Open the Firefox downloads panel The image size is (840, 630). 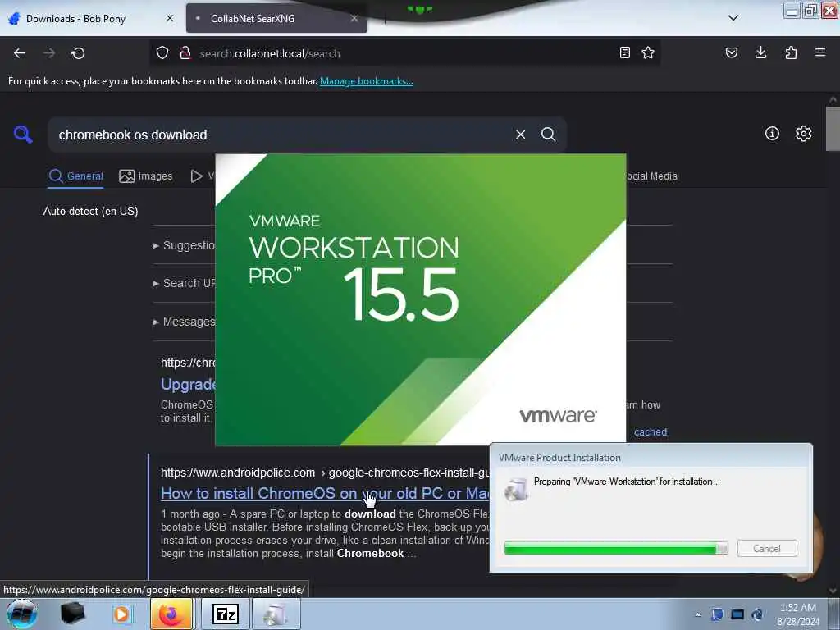[x=760, y=52]
